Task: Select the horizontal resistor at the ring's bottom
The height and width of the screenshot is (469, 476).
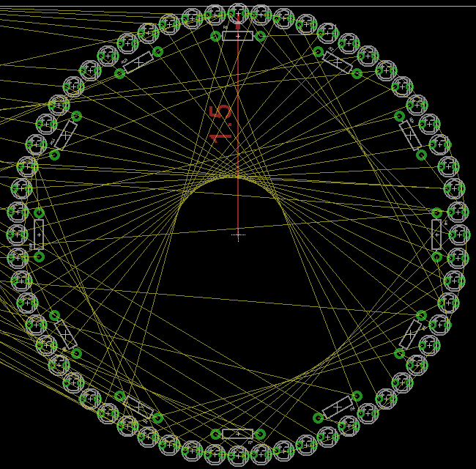Action: pos(238,434)
